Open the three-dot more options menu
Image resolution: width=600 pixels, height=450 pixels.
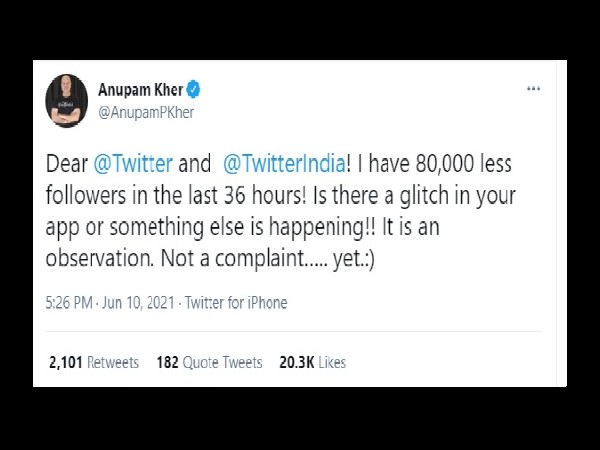click(533, 89)
